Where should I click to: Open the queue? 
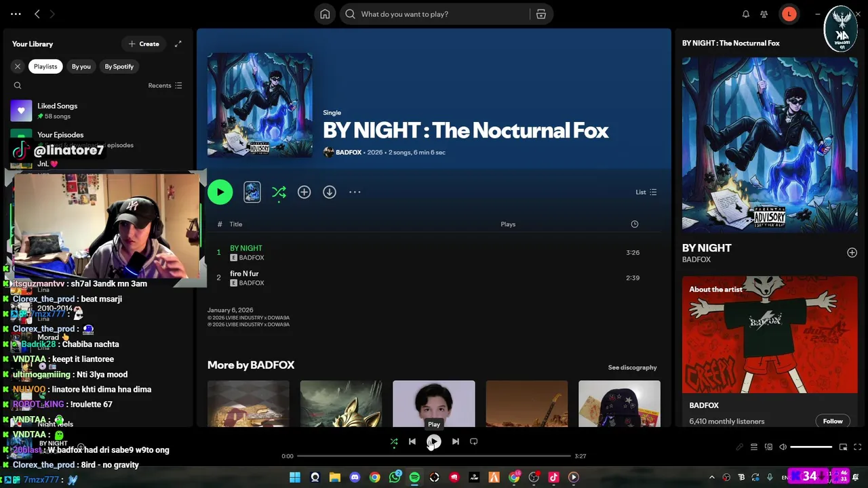(x=753, y=447)
